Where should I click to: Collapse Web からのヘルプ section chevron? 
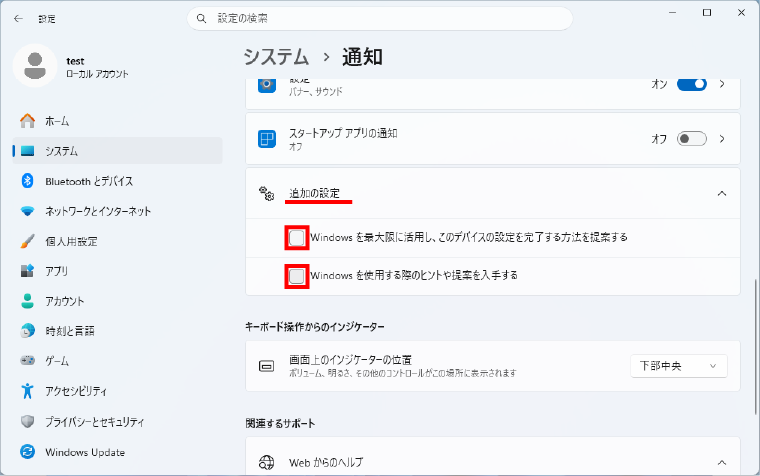tap(722, 462)
